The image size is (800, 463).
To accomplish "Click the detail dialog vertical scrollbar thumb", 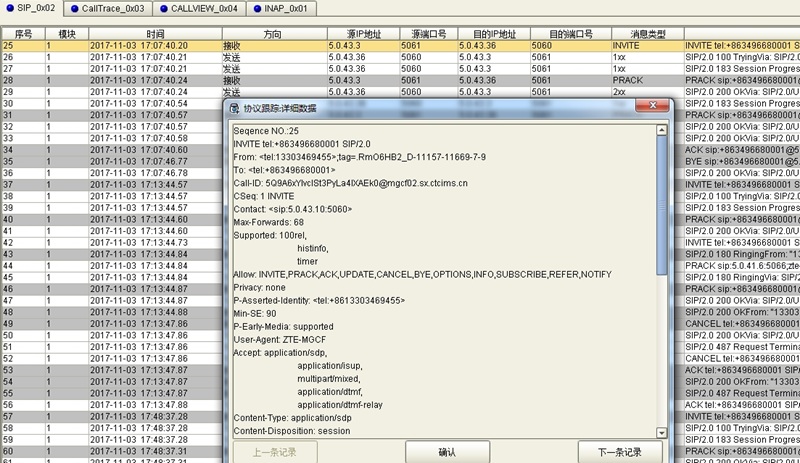I will [x=662, y=206].
